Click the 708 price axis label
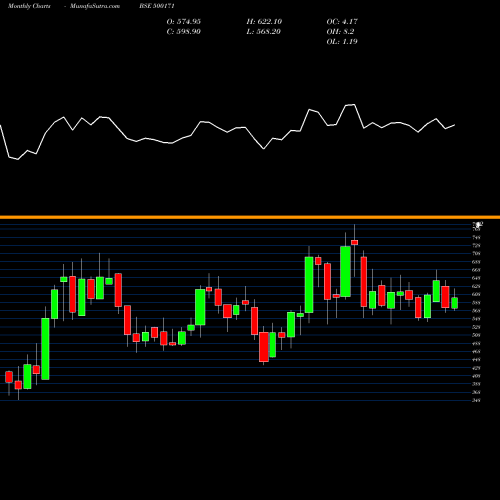Image resolution: width=500 pixels, height=500 pixels. pos(476,254)
